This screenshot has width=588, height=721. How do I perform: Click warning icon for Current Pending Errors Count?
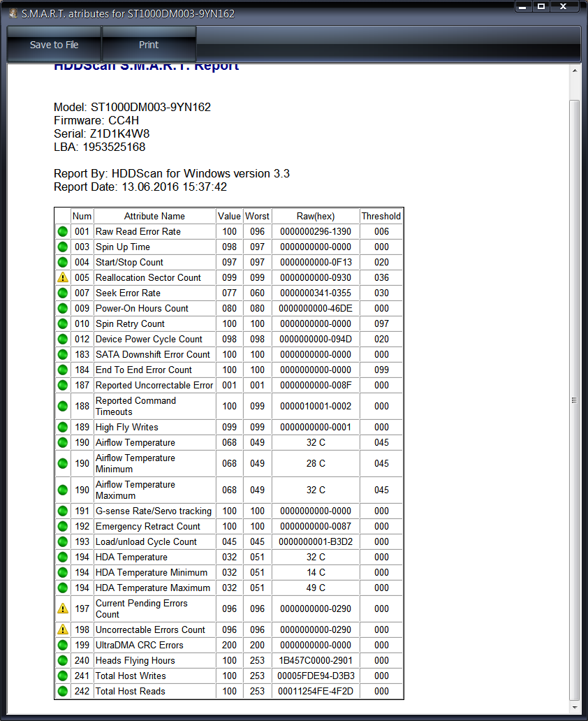click(x=63, y=609)
